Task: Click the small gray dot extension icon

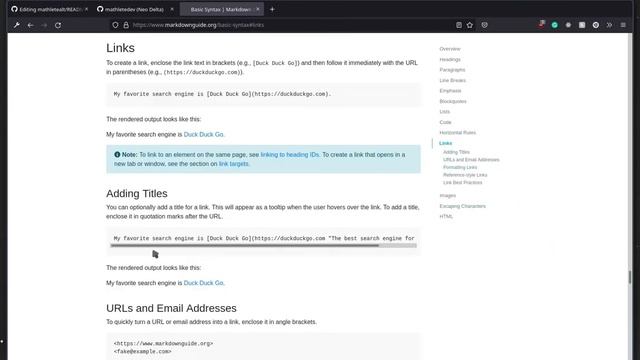Action: pyautogui.click(x=568, y=25)
